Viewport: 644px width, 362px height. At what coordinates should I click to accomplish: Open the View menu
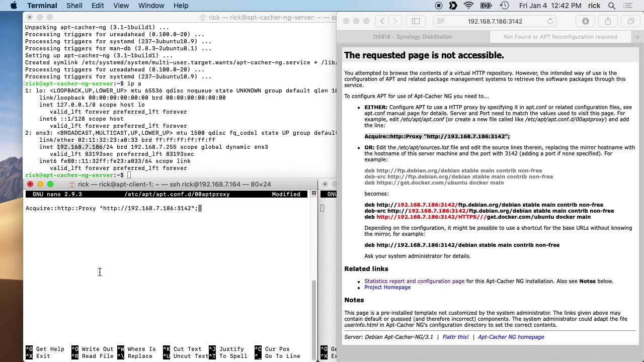coord(121,6)
